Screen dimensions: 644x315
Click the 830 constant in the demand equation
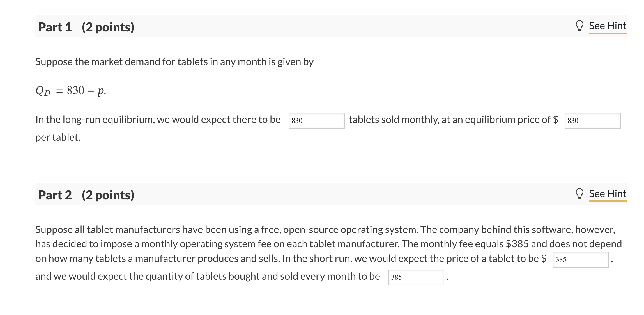click(x=75, y=90)
